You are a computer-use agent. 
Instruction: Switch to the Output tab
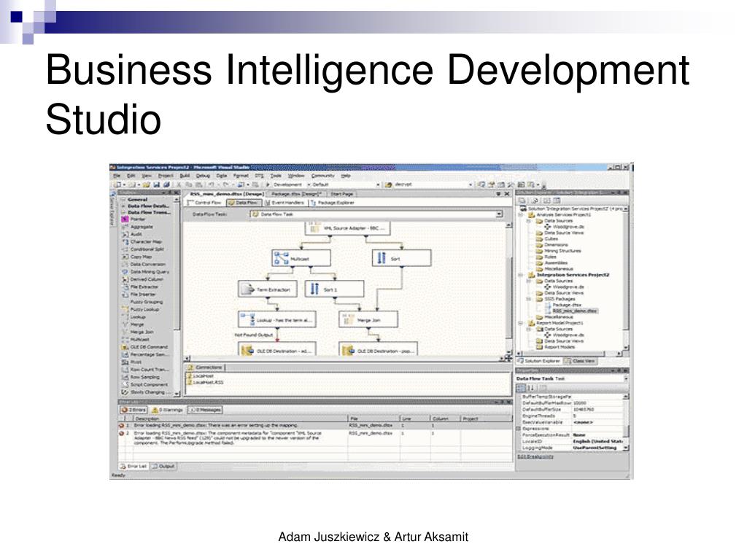point(163,466)
